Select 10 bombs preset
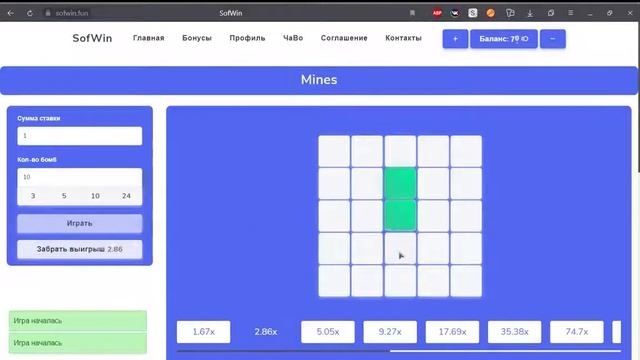This screenshot has height=360, width=640. click(x=95, y=196)
